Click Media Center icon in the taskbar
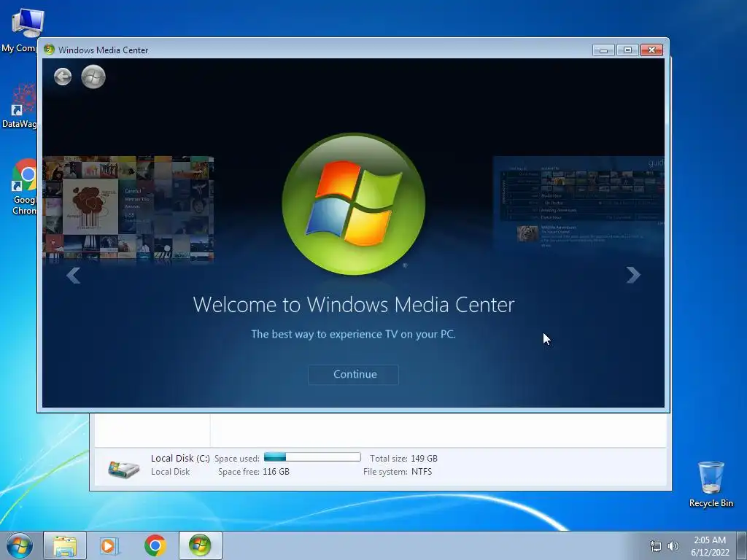 [x=200, y=545]
